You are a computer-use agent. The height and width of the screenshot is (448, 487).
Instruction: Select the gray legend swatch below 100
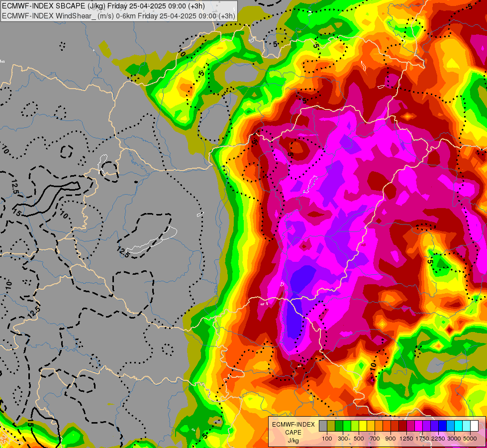pos(323,426)
